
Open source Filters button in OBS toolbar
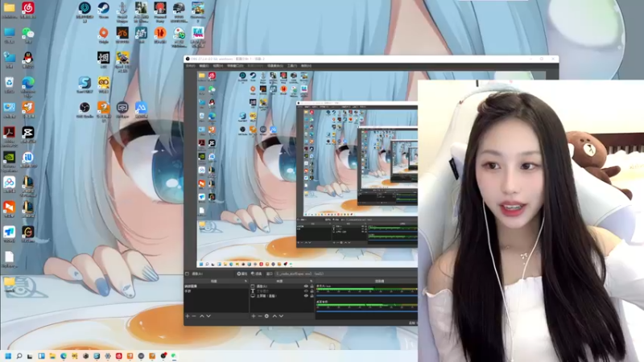(256, 274)
